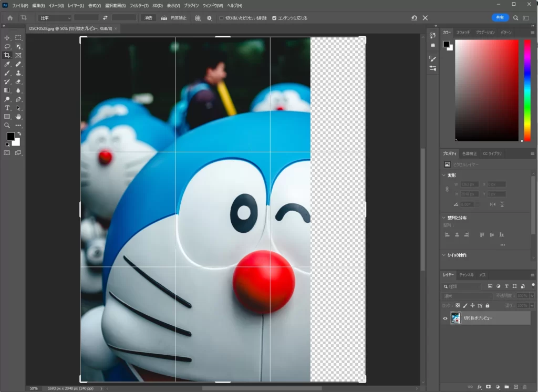Open the フィルター(T) menu
538x392 pixels.
pos(139,5)
